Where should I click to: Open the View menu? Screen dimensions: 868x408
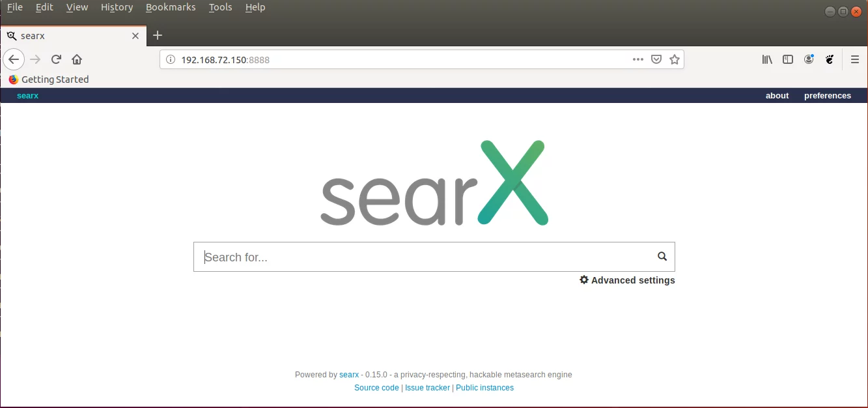tap(77, 7)
